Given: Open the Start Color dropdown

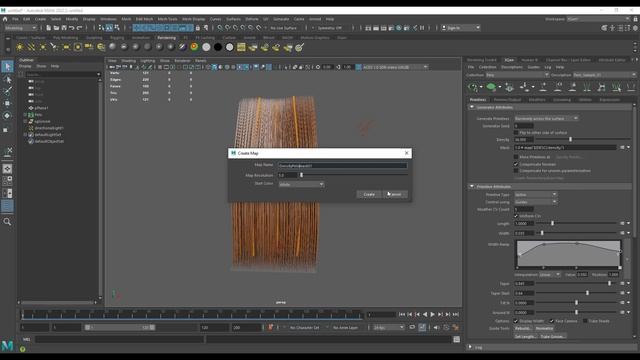Looking at the screenshot, I should (301, 184).
